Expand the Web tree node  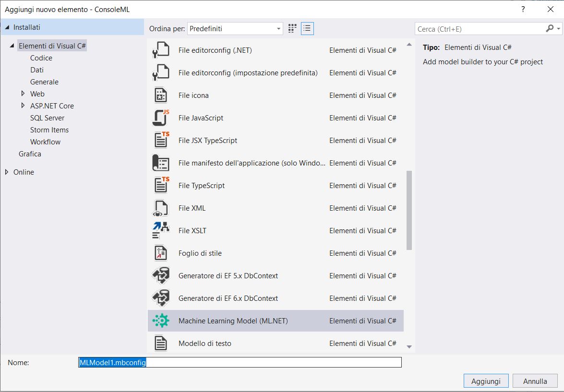(23, 94)
